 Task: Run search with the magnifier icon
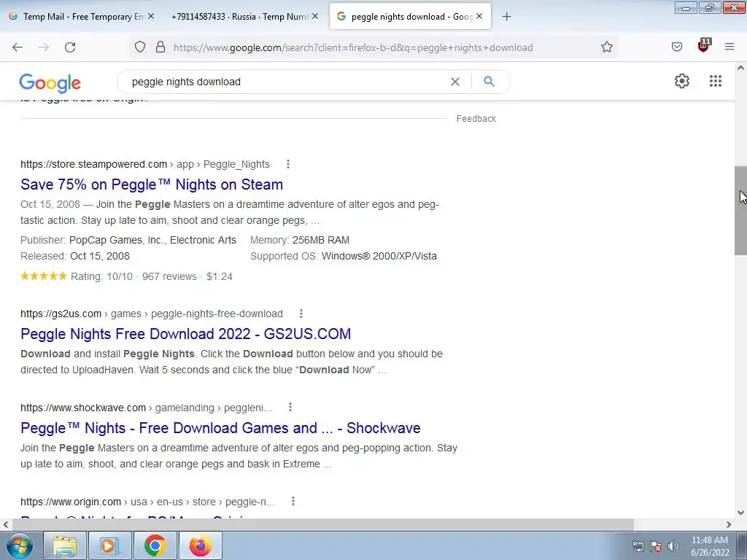point(489,82)
